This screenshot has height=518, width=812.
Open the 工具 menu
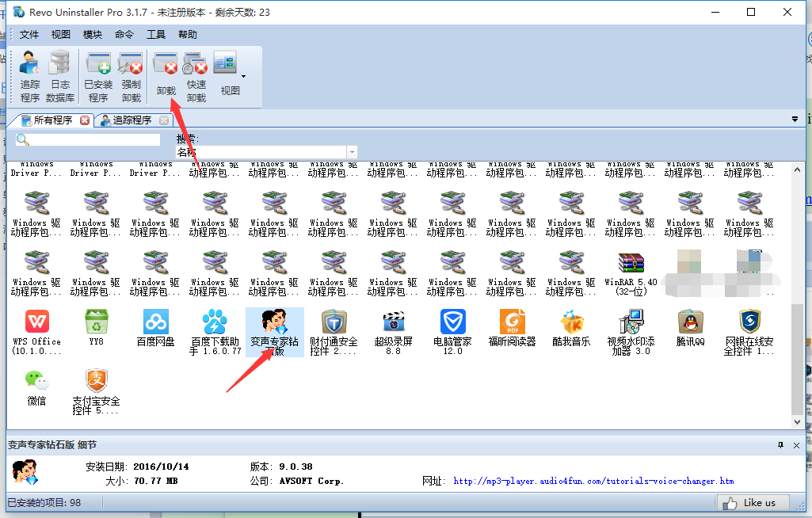click(156, 35)
